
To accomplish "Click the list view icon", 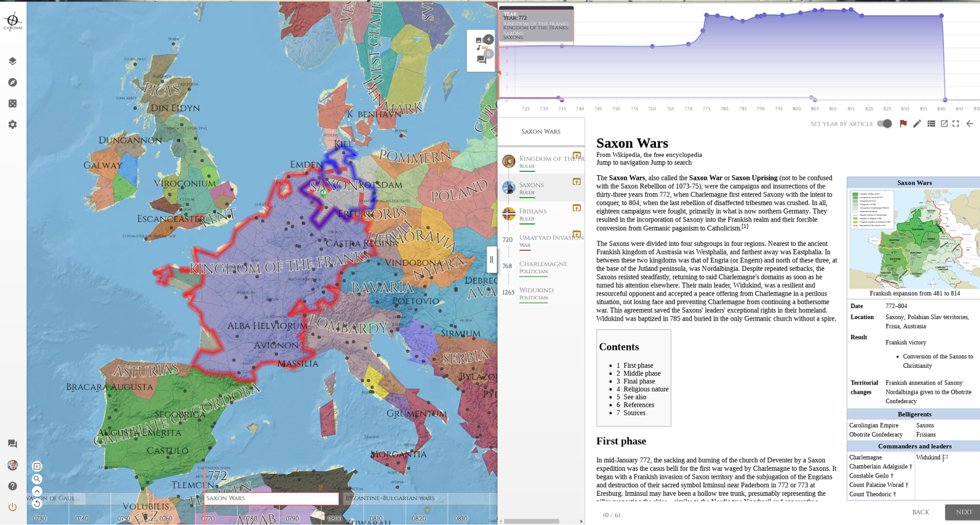I will tap(931, 124).
